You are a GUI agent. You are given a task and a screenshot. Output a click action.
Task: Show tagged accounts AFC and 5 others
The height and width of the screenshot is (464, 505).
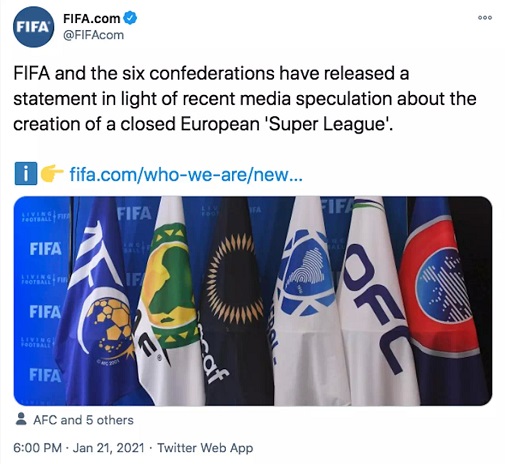tap(83, 420)
